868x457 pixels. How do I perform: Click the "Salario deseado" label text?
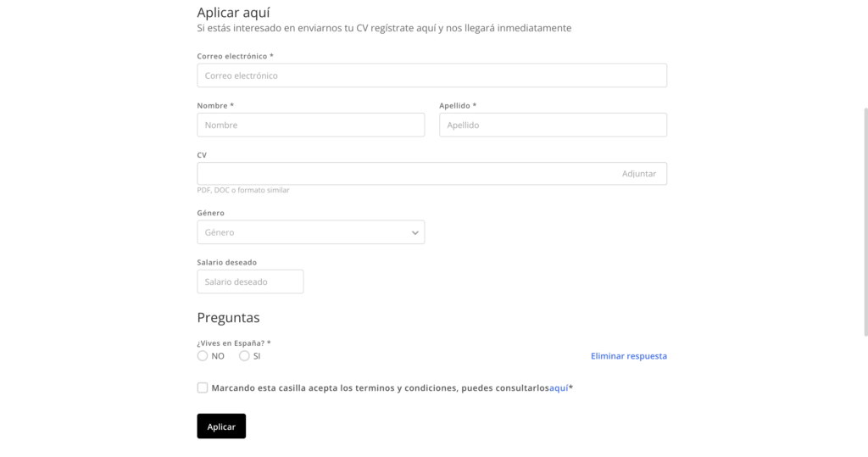tap(226, 263)
